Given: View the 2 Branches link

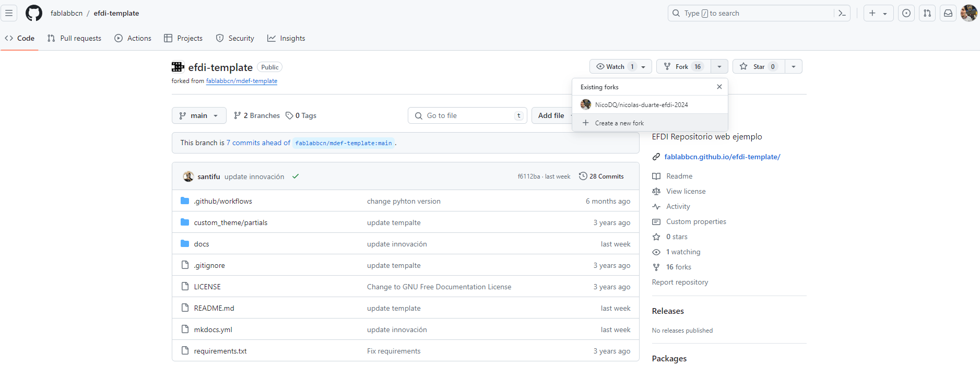Looking at the screenshot, I should (257, 115).
